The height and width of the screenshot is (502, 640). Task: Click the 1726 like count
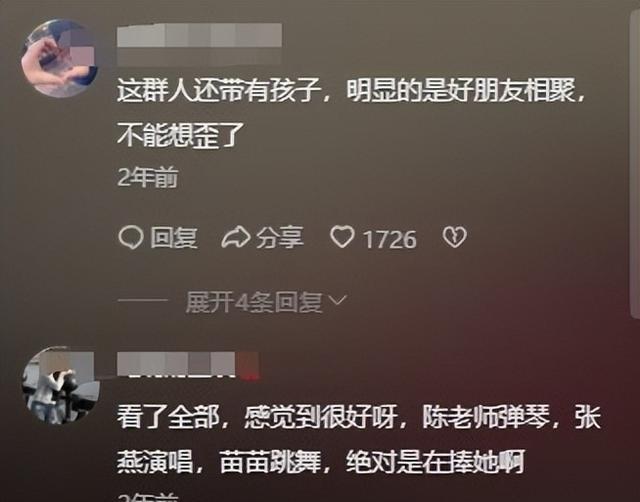tap(389, 239)
